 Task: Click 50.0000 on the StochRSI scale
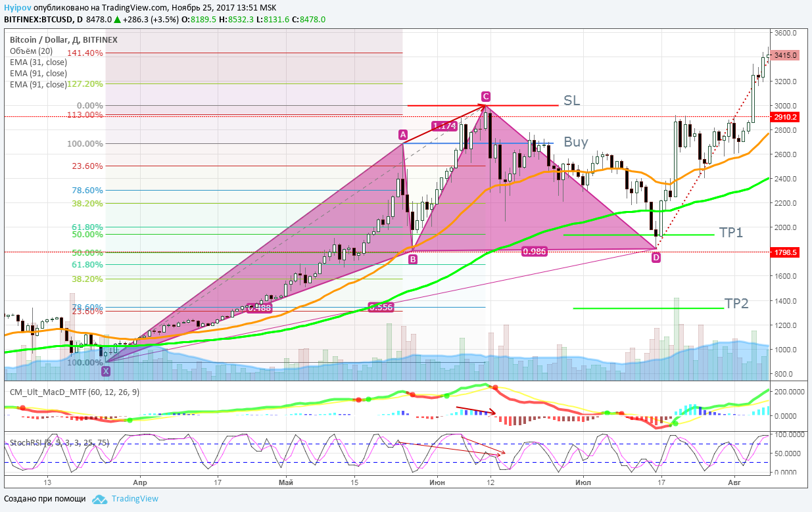[788, 454]
